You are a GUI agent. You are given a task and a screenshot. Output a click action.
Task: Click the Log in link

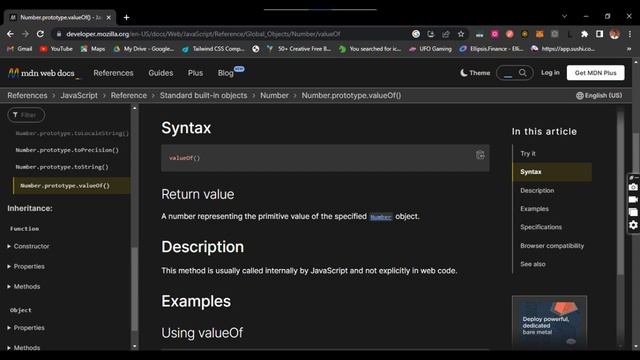pyautogui.click(x=550, y=73)
